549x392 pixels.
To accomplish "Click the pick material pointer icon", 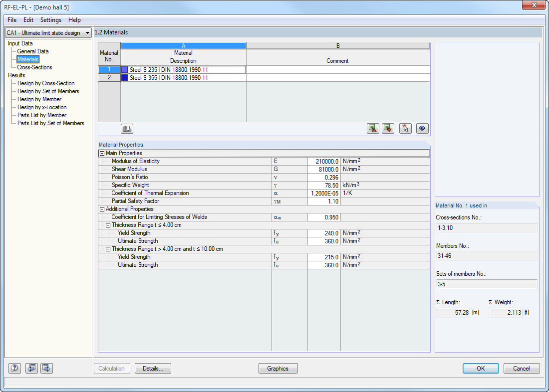I will [x=405, y=129].
